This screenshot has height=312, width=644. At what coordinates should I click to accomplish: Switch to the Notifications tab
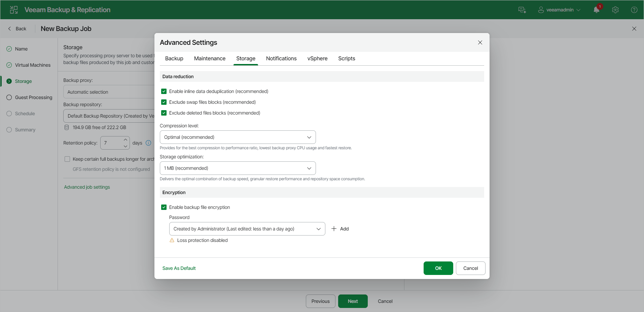coord(281,58)
